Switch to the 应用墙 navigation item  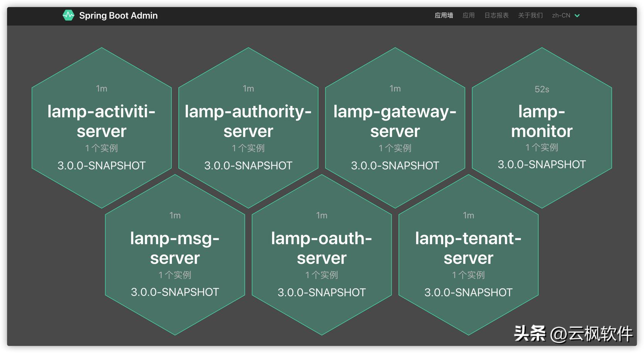443,15
